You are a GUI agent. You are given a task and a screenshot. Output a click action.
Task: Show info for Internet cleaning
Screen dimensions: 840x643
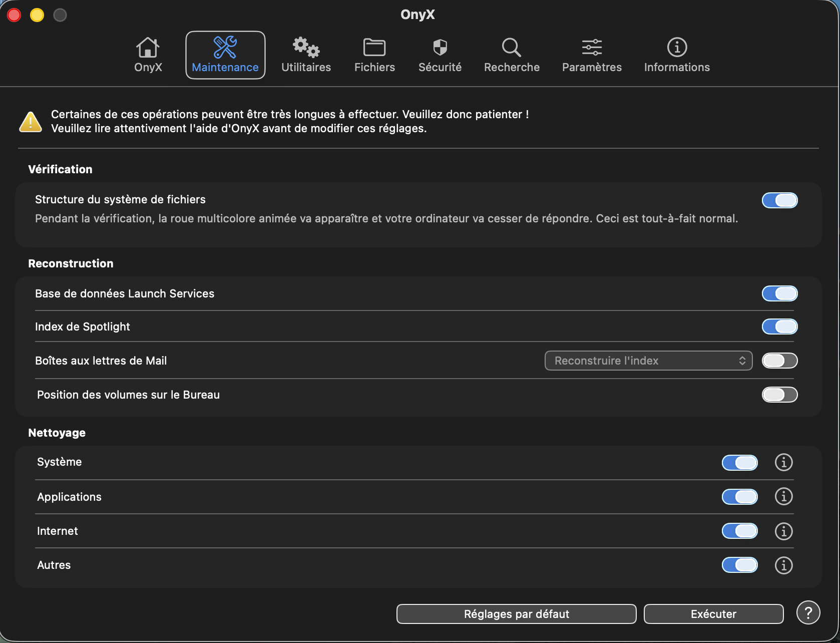pos(783,531)
